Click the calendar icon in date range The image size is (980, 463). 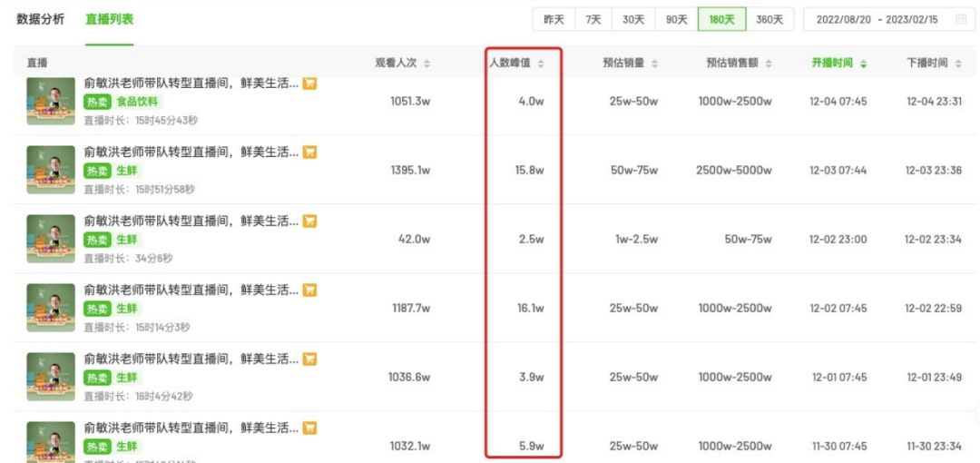961,19
